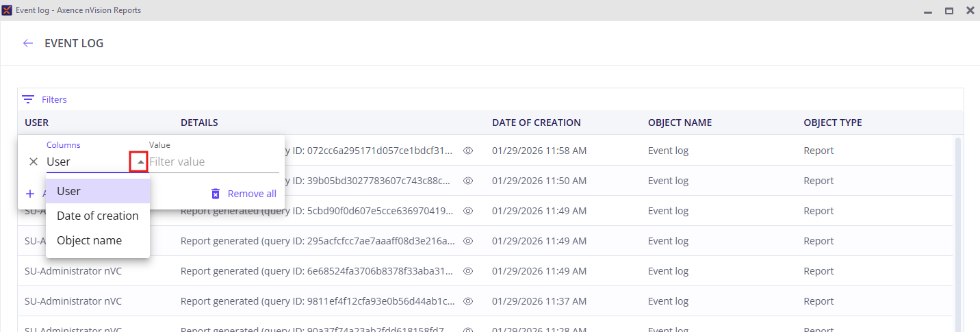View details of the 11:50 AM event

468,181
